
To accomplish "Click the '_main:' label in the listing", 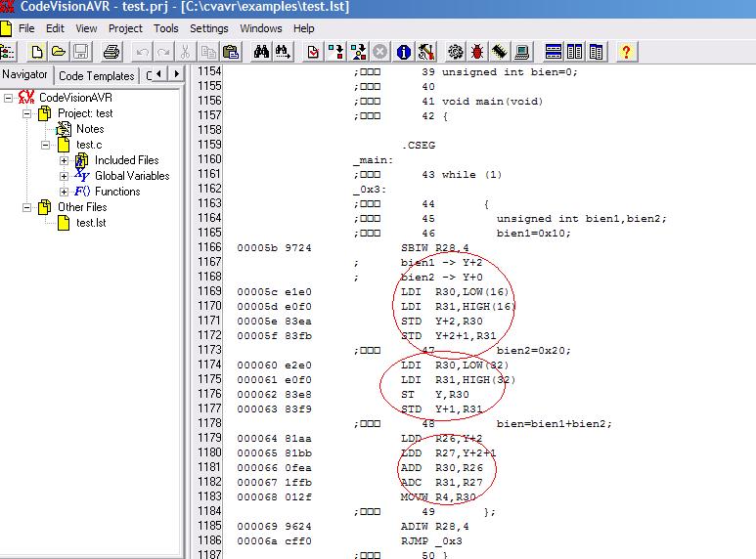I will point(374,160).
